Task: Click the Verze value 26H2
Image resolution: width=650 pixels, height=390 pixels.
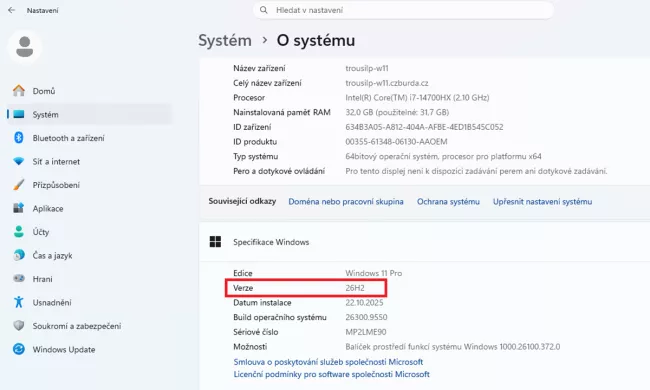Action: tap(355, 288)
